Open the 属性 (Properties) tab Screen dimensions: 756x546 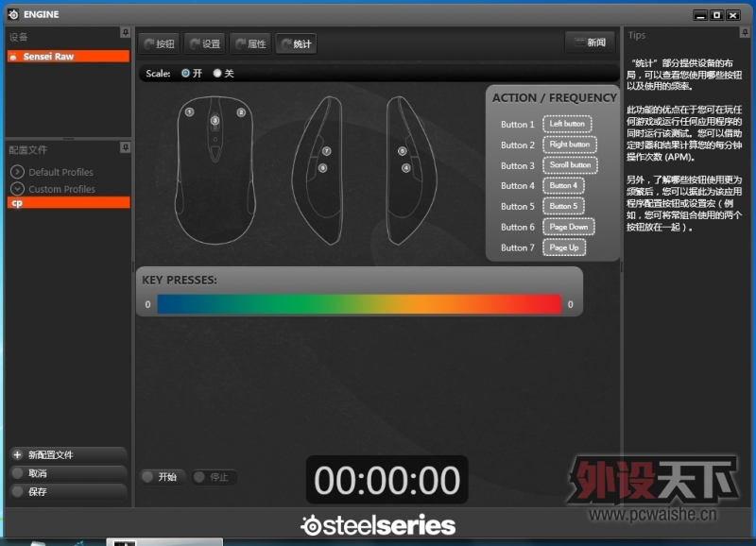click(250, 43)
